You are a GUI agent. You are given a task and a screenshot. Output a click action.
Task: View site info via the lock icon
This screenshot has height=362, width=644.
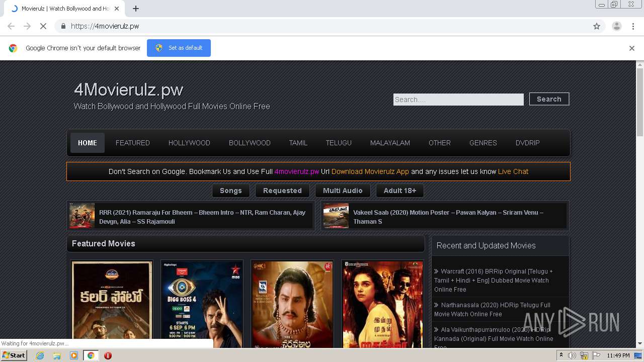(63, 26)
